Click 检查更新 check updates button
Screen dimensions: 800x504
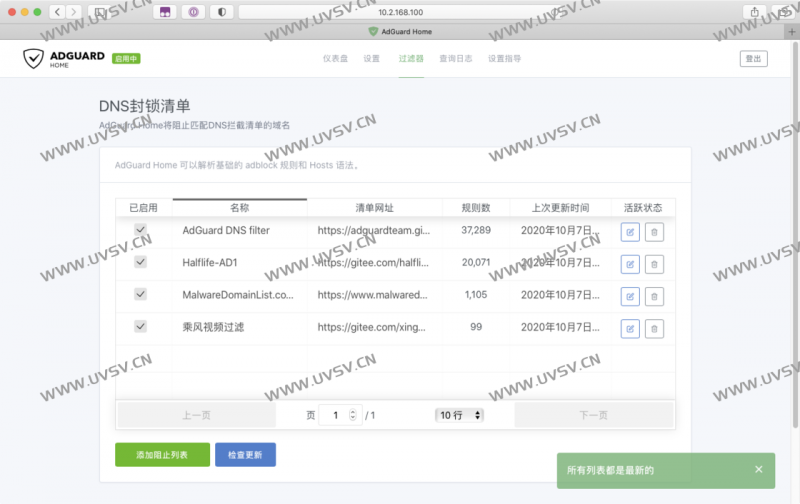[245, 455]
